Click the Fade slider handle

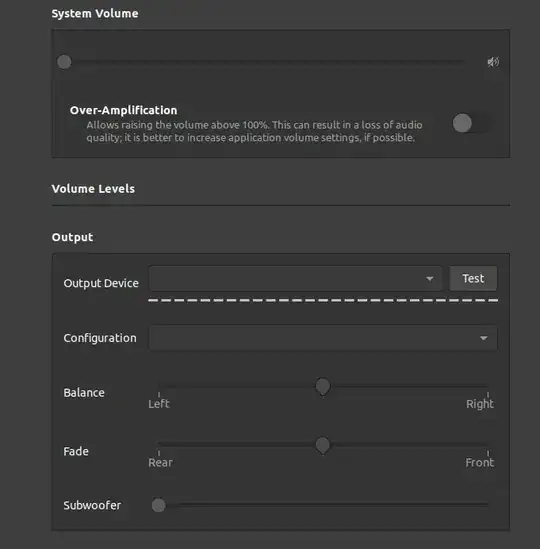pos(323,445)
